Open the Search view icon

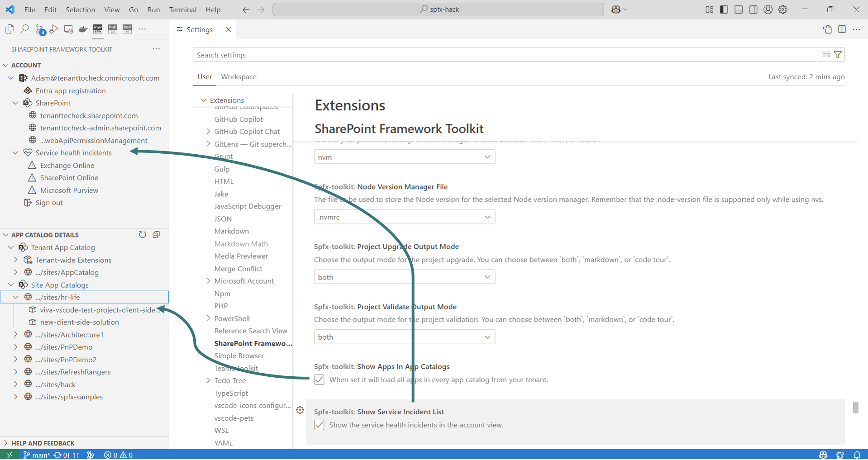click(24, 29)
